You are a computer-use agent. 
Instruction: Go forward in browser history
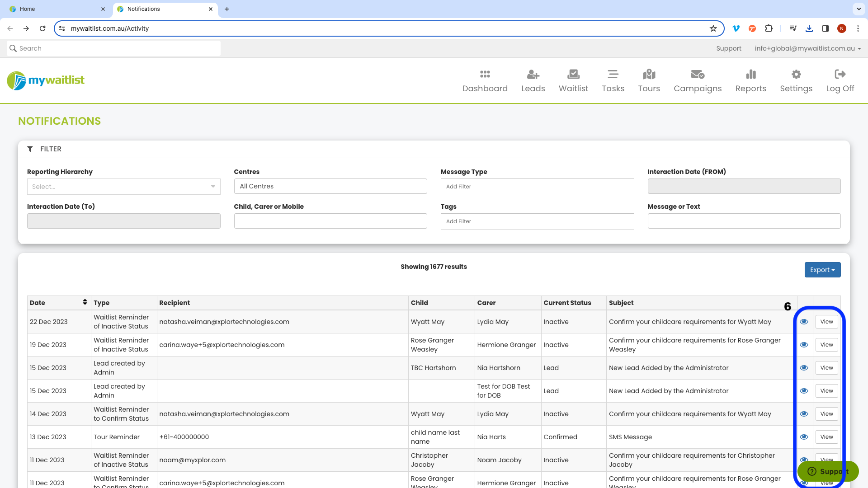[x=26, y=28]
